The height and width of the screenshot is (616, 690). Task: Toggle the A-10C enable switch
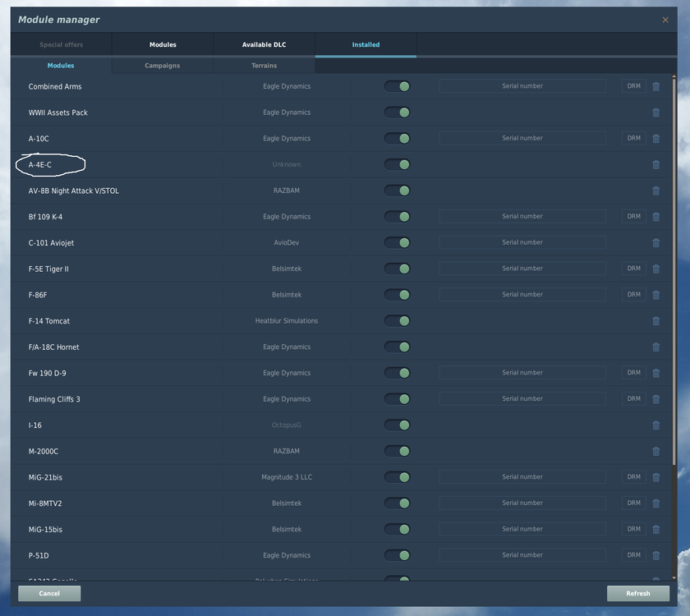397,139
